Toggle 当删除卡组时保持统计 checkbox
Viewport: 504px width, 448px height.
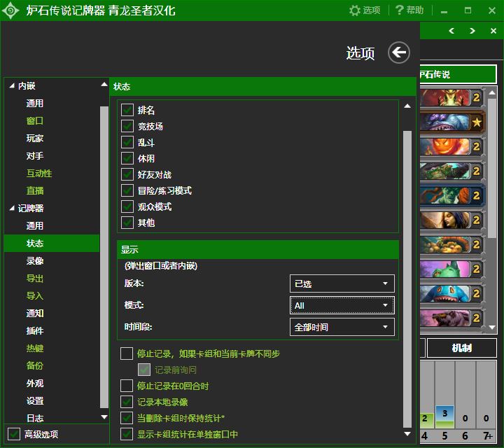[127, 418]
